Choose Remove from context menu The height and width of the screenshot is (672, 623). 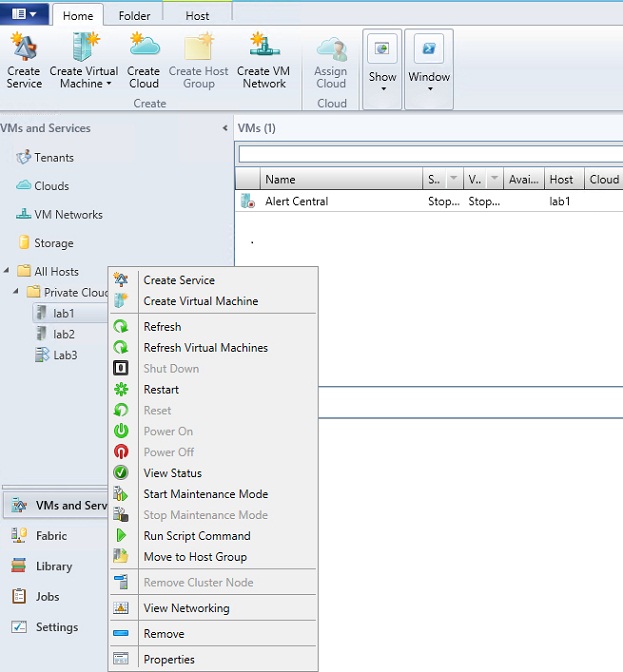click(x=214, y=633)
